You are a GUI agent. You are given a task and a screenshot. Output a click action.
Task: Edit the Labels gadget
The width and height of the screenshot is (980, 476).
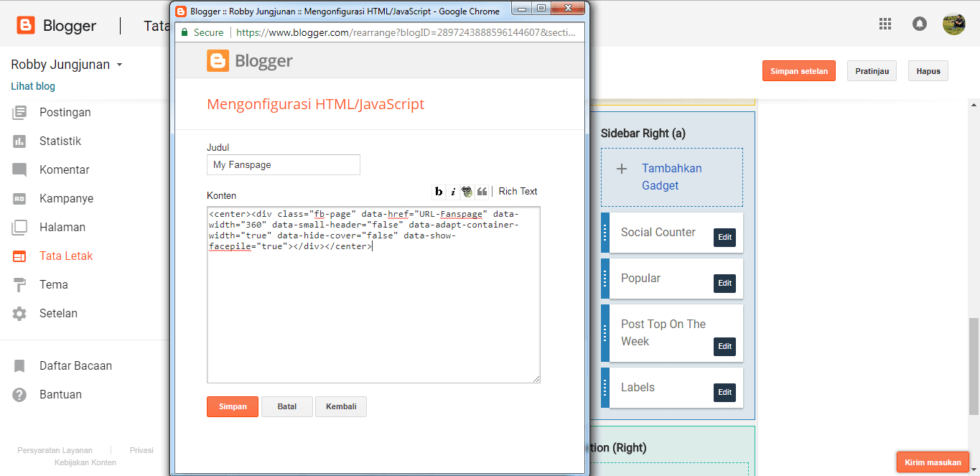[725, 393]
